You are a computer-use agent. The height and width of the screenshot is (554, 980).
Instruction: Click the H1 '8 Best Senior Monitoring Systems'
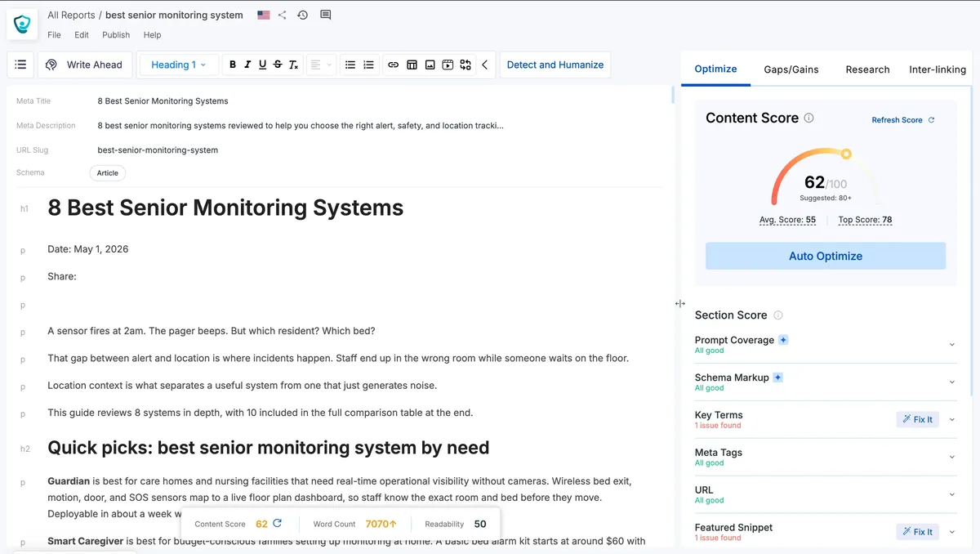pos(225,208)
